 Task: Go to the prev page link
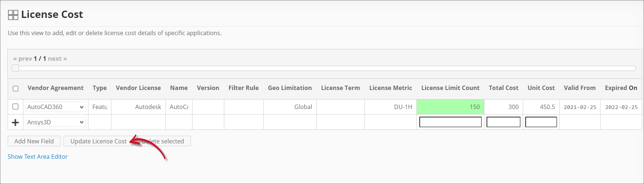23,59
